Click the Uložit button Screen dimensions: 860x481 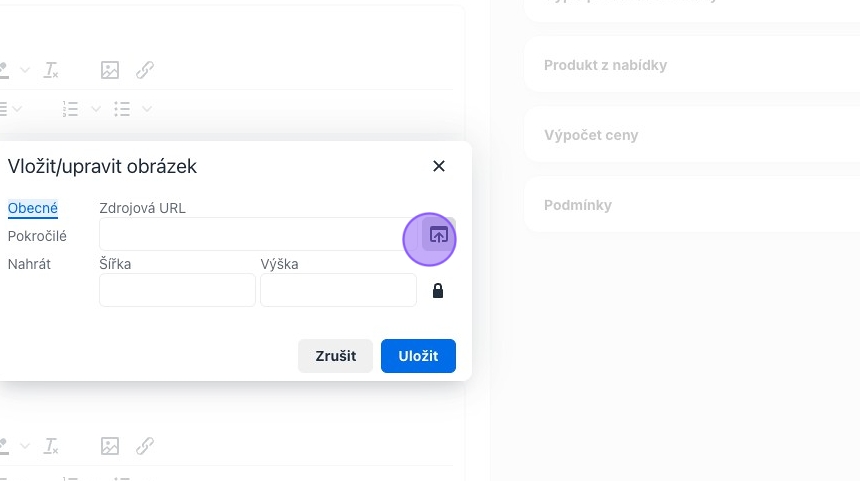click(x=418, y=356)
